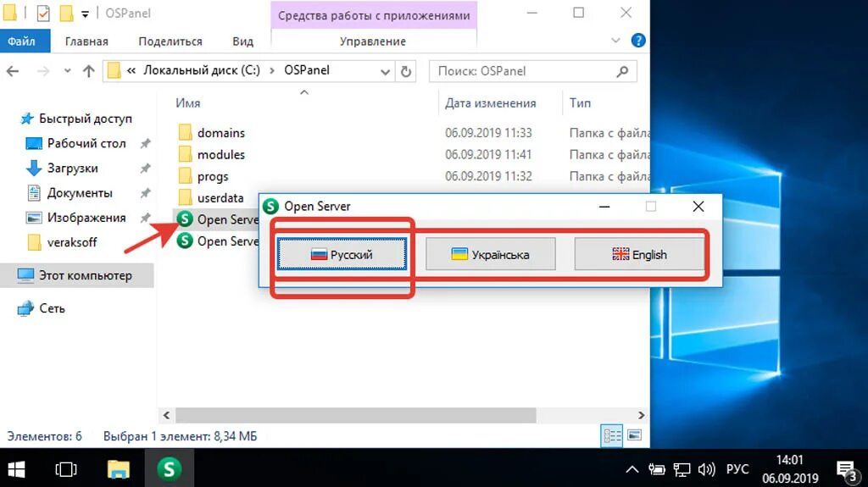The width and height of the screenshot is (868, 487).
Task: Open notification center icon
Action: pyautogui.click(x=847, y=470)
